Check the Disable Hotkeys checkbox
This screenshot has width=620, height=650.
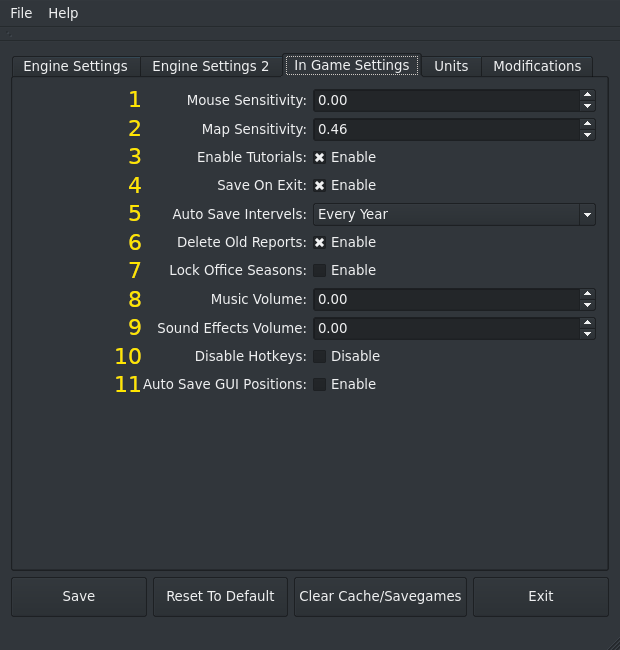coord(320,356)
